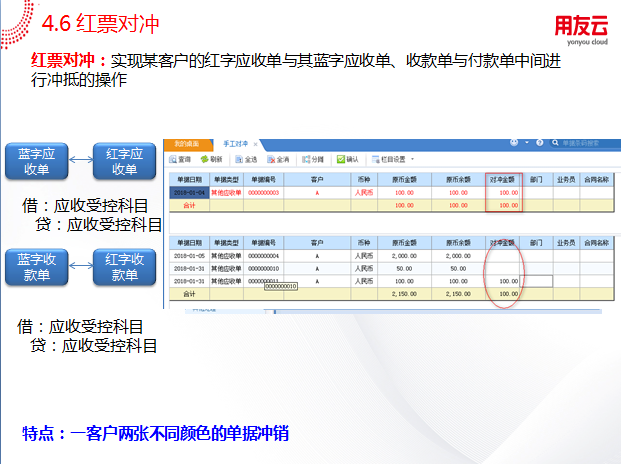Select the 手工对冲 tab
Screen dimensions: 621x464
click(x=235, y=144)
